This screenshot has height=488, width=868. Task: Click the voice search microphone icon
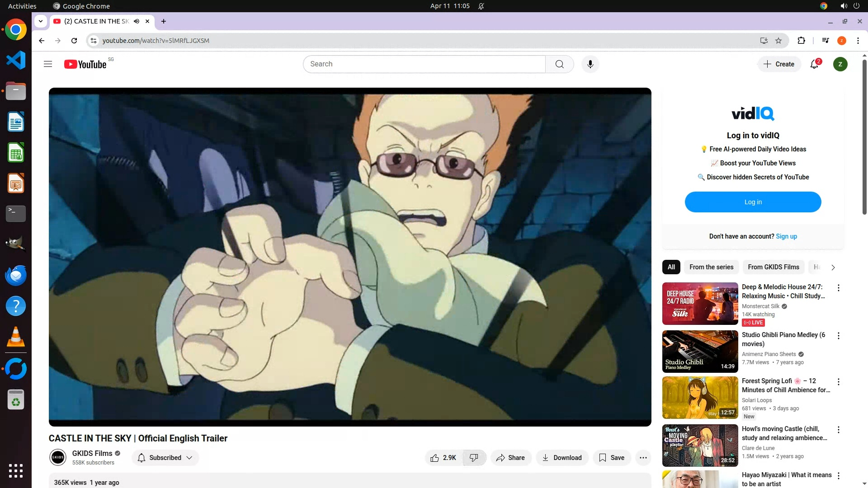click(590, 64)
